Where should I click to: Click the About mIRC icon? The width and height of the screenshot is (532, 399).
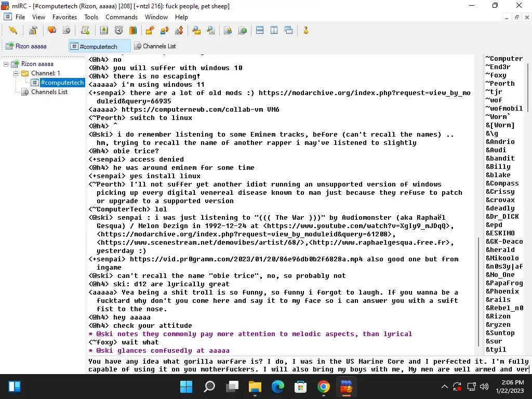305,31
